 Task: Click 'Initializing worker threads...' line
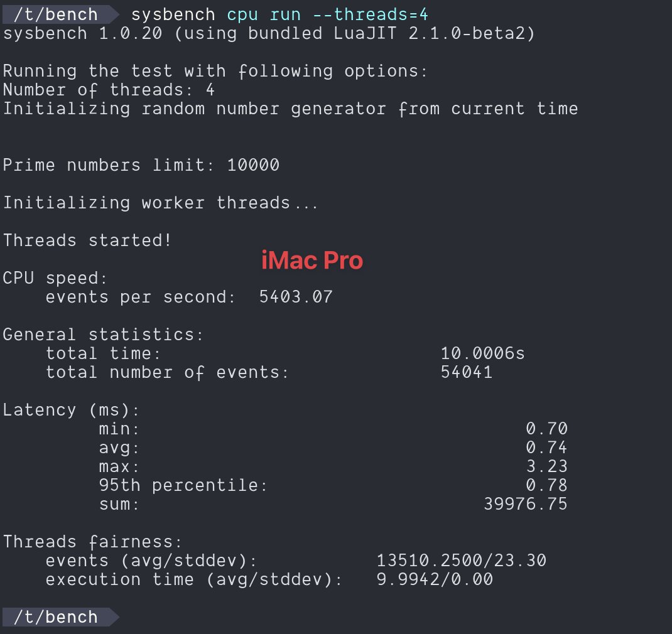160,203
